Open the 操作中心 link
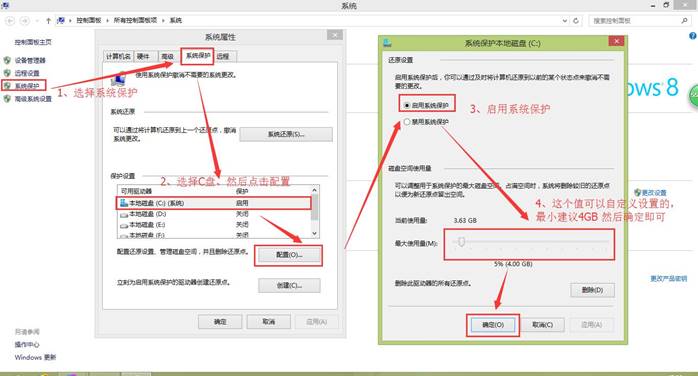 [27, 345]
